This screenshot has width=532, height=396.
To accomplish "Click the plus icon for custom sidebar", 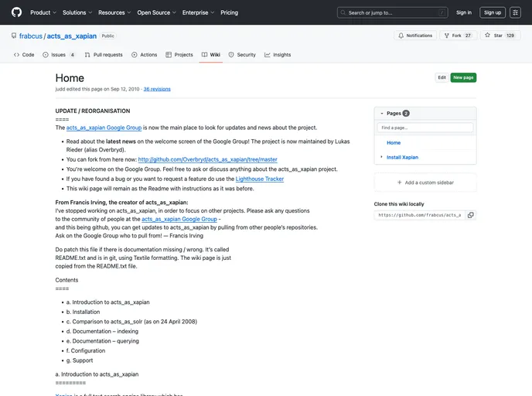I will [x=399, y=183].
